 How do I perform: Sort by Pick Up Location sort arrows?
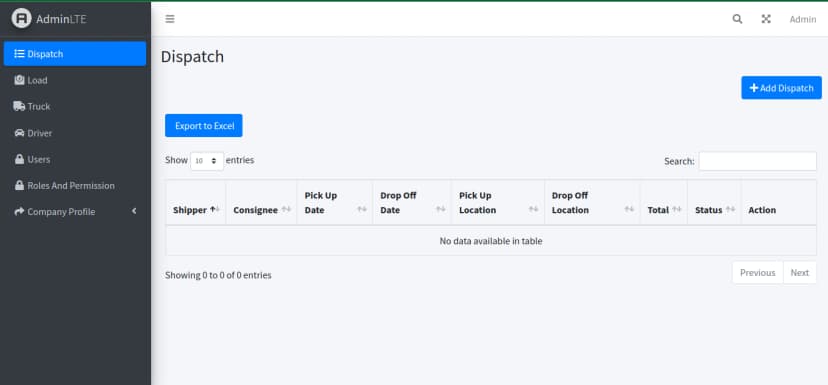533,210
